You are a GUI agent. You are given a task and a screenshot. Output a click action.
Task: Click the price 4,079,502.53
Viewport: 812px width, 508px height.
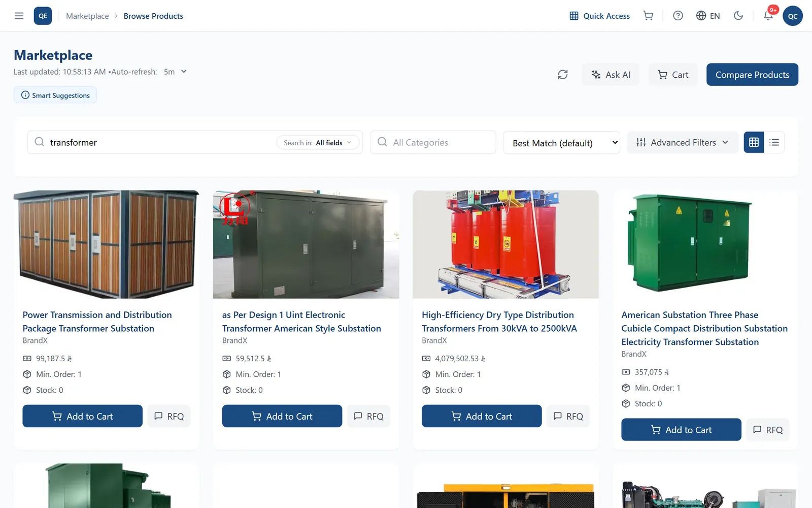[x=460, y=359]
